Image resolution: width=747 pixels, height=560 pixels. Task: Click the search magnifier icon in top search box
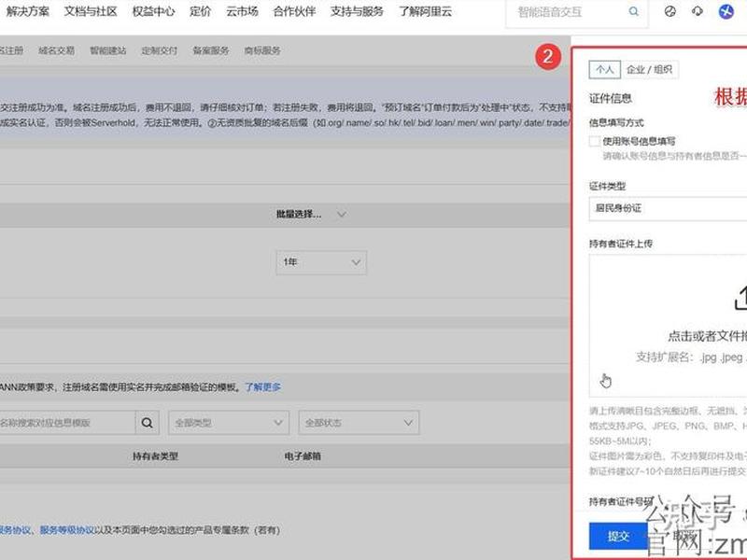point(633,11)
